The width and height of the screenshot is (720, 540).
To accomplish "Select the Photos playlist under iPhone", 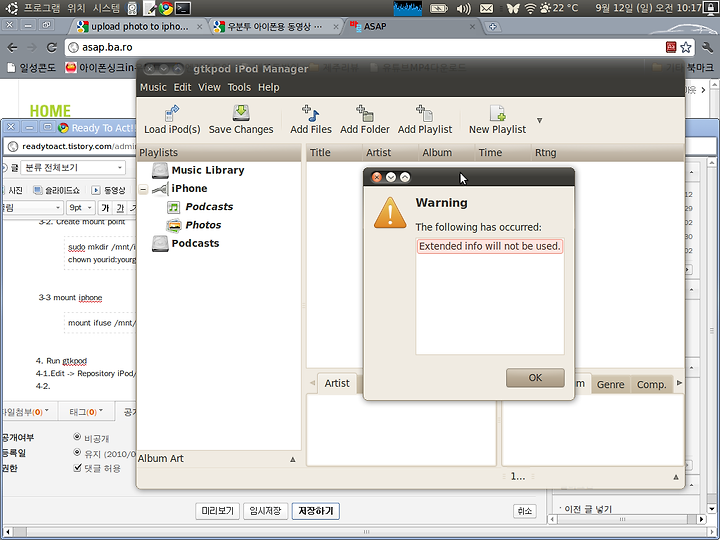I will point(203,225).
